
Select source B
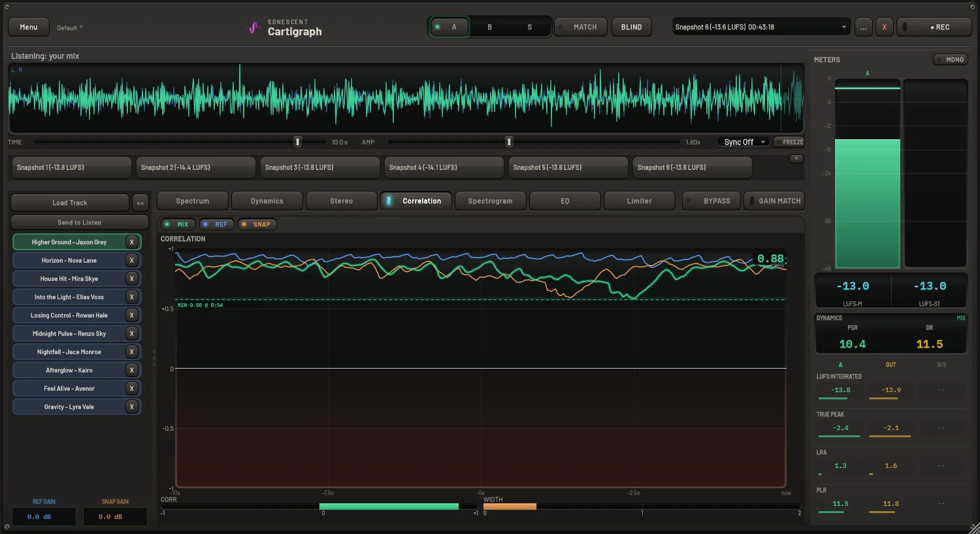490,27
